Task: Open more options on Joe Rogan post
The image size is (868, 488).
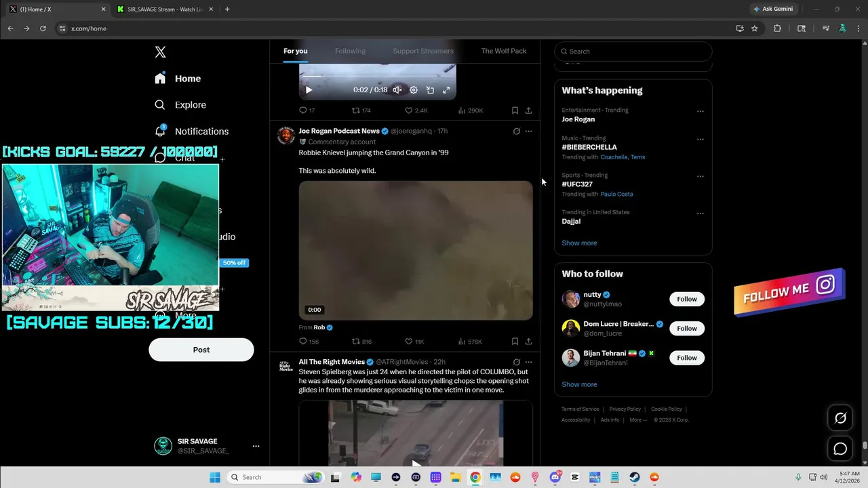Action: (x=528, y=131)
